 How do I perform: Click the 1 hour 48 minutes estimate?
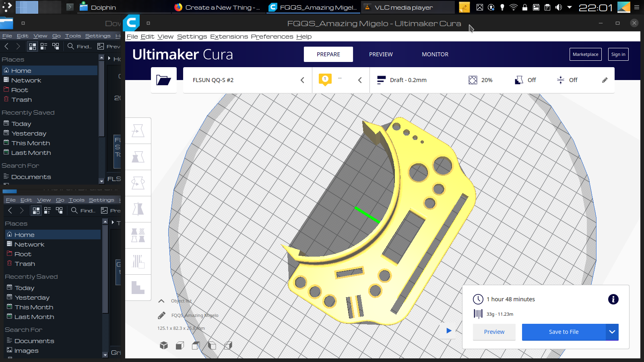(x=511, y=299)
